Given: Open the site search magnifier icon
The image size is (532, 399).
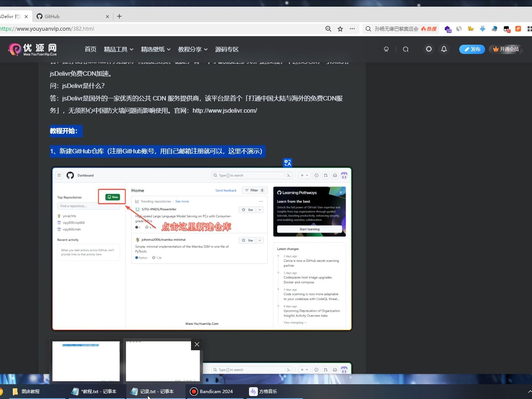Looking at the screenshot, I should 406,49.
